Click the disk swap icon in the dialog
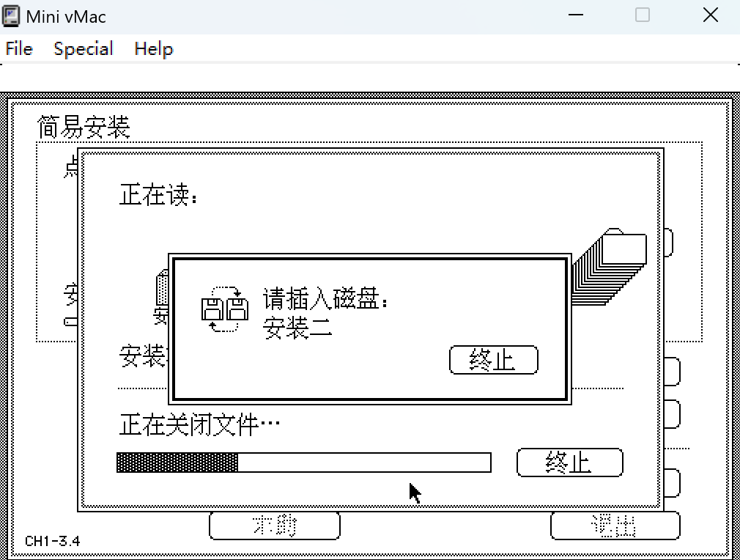The width and height of the screenshot is (740, 560). pos(225,309)
